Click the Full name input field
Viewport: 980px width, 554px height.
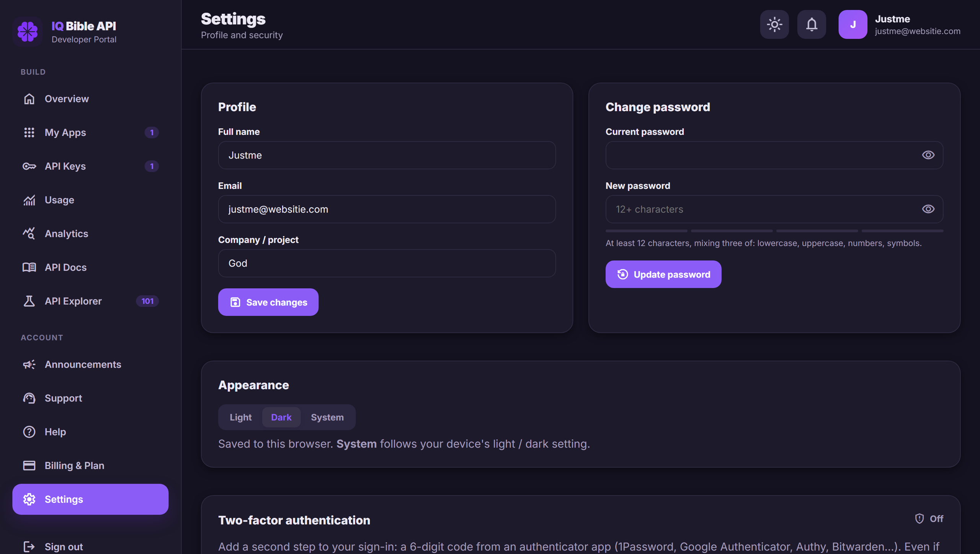[x=387, y=155]
